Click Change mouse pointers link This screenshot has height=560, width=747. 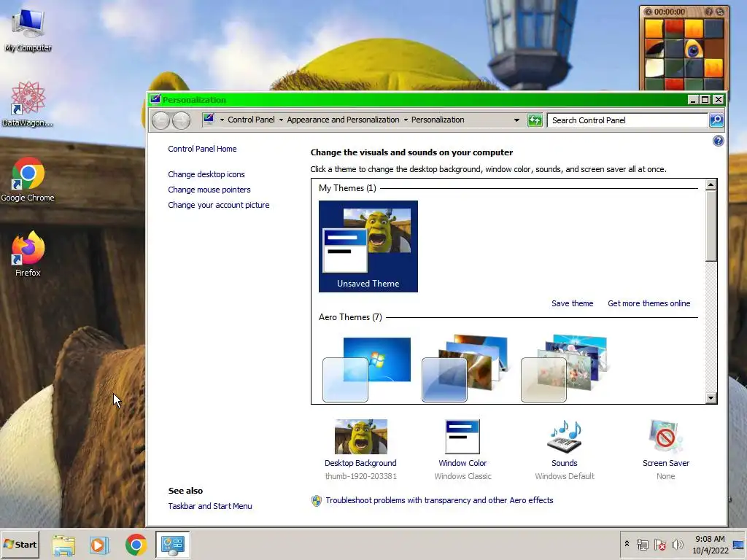pos(209,190)
